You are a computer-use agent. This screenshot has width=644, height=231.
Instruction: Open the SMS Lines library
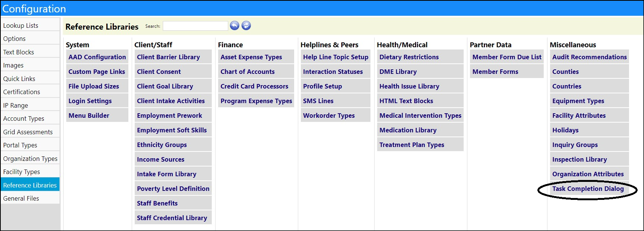click(x=336, y=101)
